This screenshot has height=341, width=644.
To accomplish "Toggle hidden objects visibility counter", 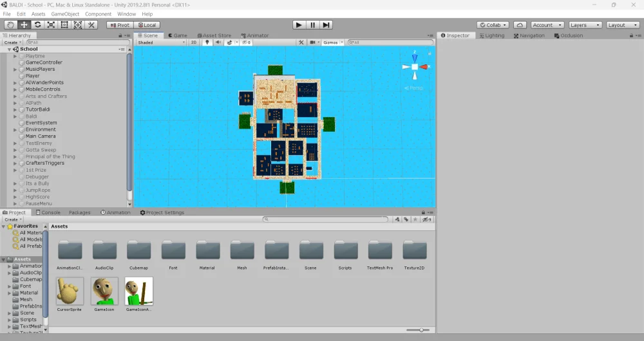I will point(247,42).
